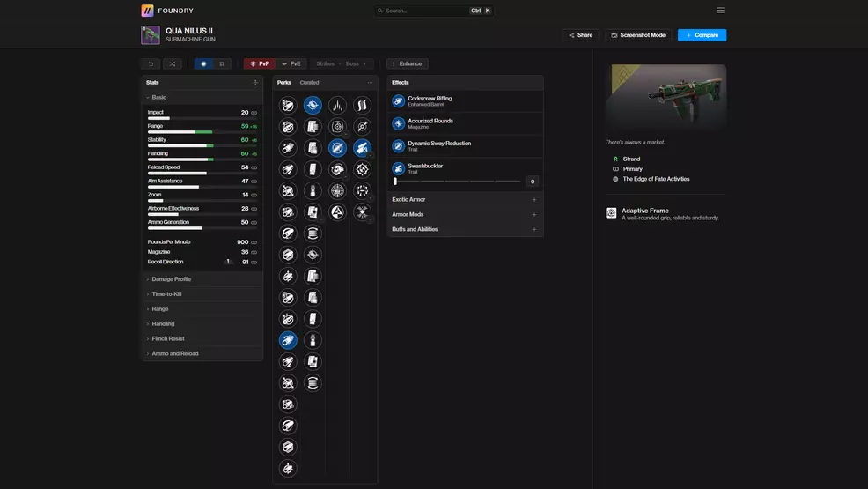Image resolution: width=868 pixels, height=489 pixels.
Task: Enable Screenshot Mode
Action: tap(638, 35)
